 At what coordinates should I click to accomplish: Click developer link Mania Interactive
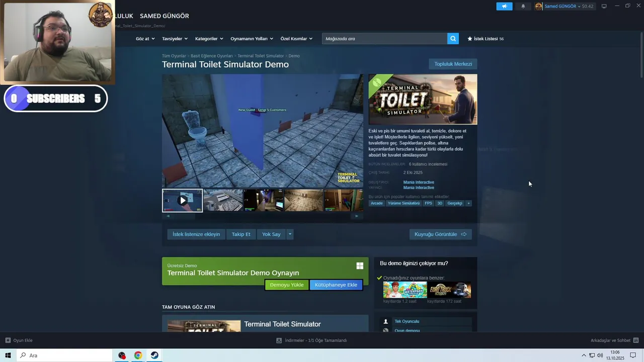click(419, 183)
